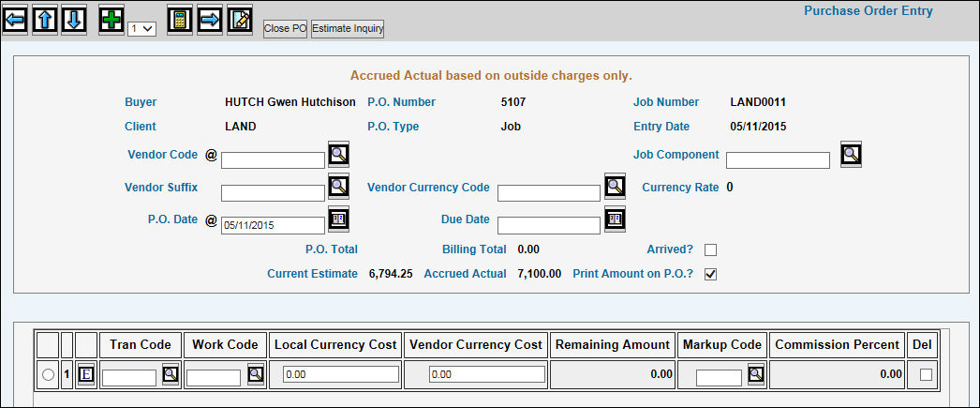Image resolution: width=980 pixels, height=408 pixels.
Task: Open Job Component lookup magnifier
Action: [852, 154]
